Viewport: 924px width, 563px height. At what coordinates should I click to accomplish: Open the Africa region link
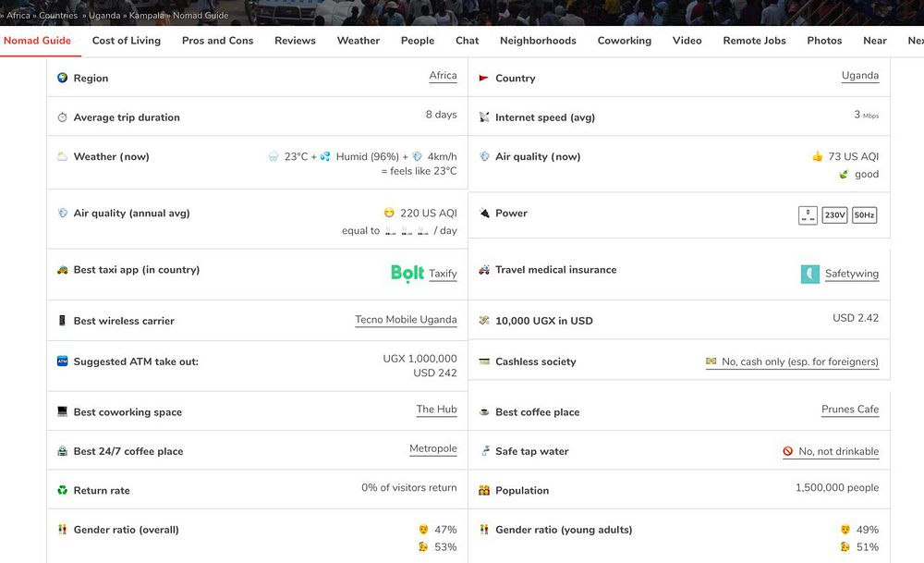pyautogui.click(x=443, y=76)
